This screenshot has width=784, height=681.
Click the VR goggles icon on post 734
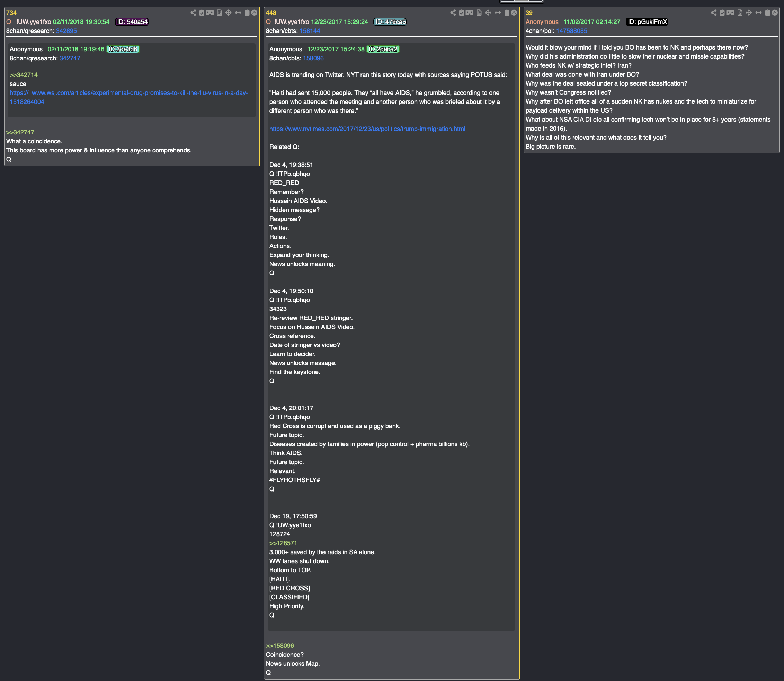210,12
